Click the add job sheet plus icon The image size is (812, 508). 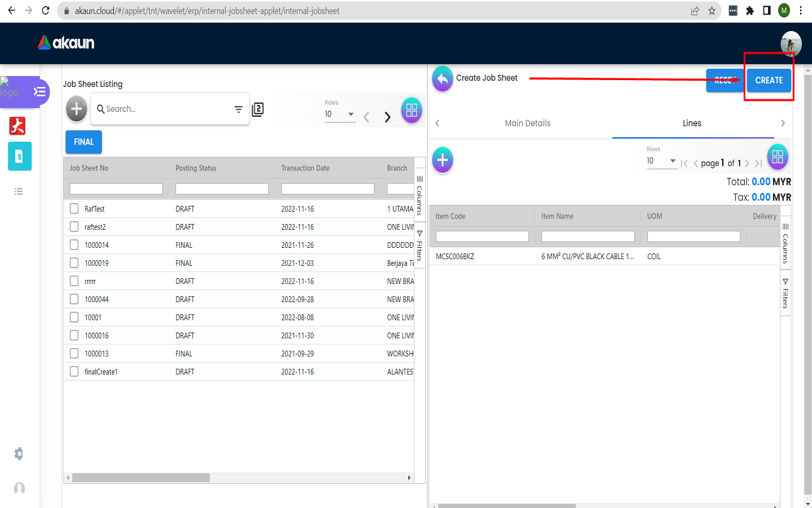point(77,109)
